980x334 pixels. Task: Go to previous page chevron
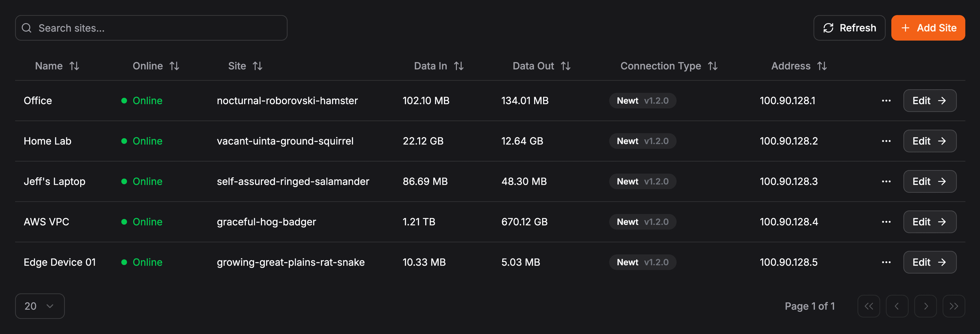(x=897, y=306)
